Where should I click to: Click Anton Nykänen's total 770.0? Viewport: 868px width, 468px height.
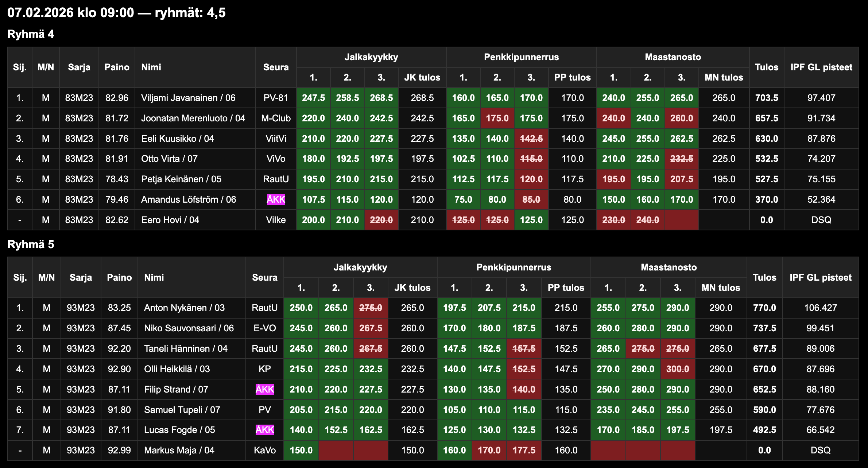tap(764, 308)
